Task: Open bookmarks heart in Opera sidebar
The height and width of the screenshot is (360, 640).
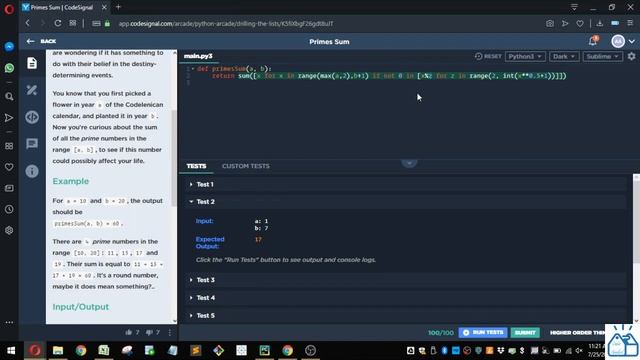Action: [9, 167]
